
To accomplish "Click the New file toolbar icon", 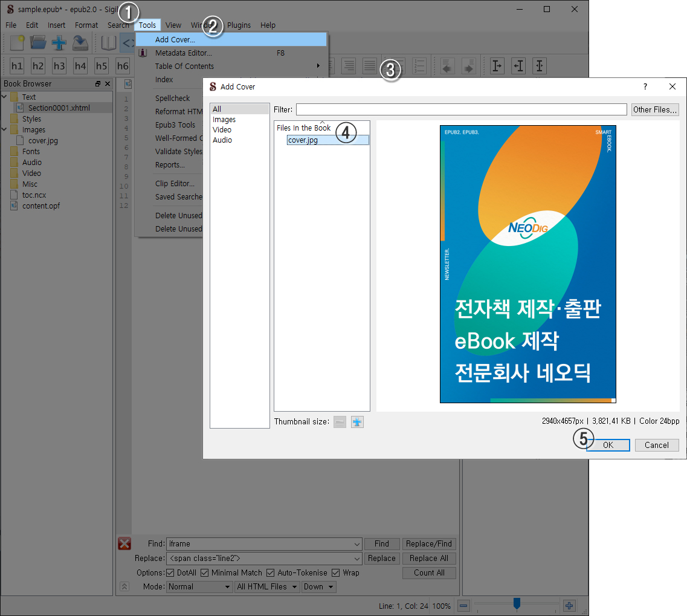I will pos(18,43).
